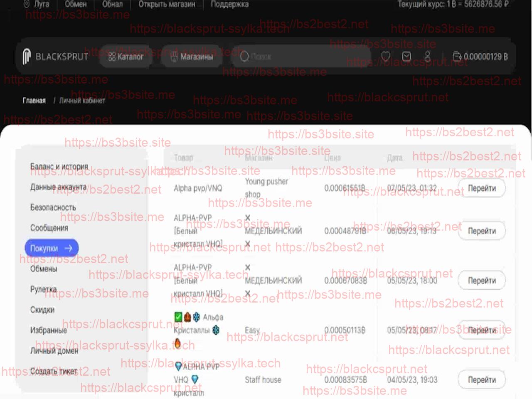532x399 pixels.
Task: Open the Обмен top menu link
Action: tap(76, 4)
